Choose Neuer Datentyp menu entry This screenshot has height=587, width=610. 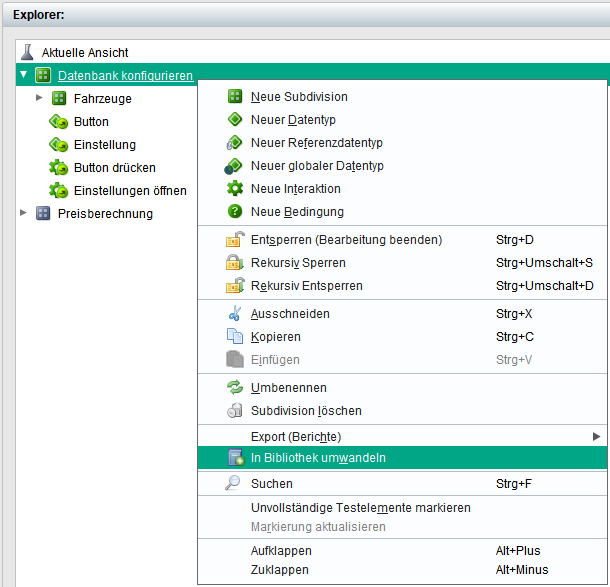coord(402,119)
